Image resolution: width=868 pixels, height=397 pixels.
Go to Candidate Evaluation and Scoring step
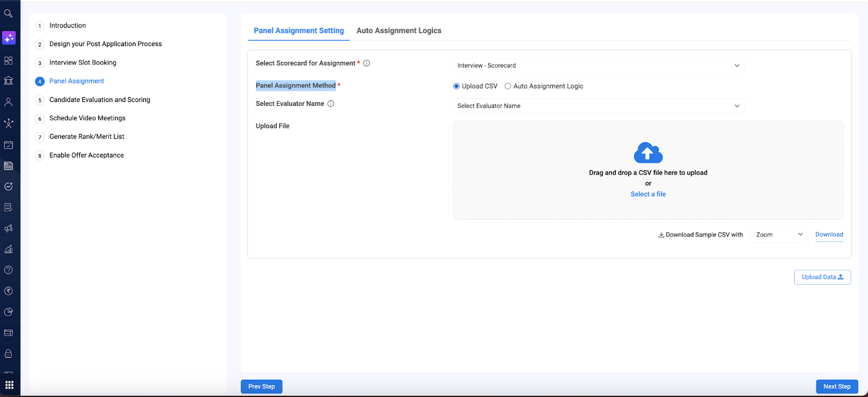(x=100, y=100)
